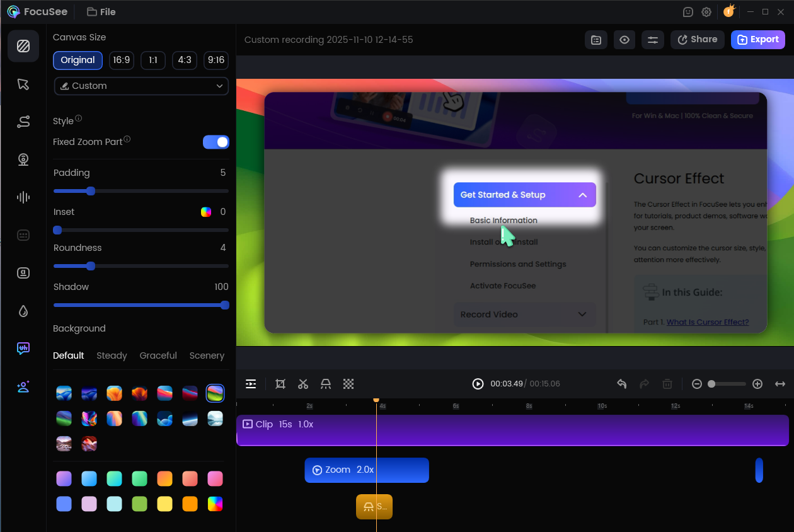Switch to the Scenery background tab
The image size is (794, 532).
click(x=207, y=356)
